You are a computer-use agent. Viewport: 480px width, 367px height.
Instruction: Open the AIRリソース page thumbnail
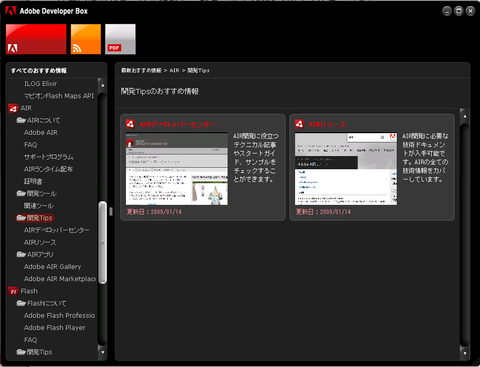346,169
